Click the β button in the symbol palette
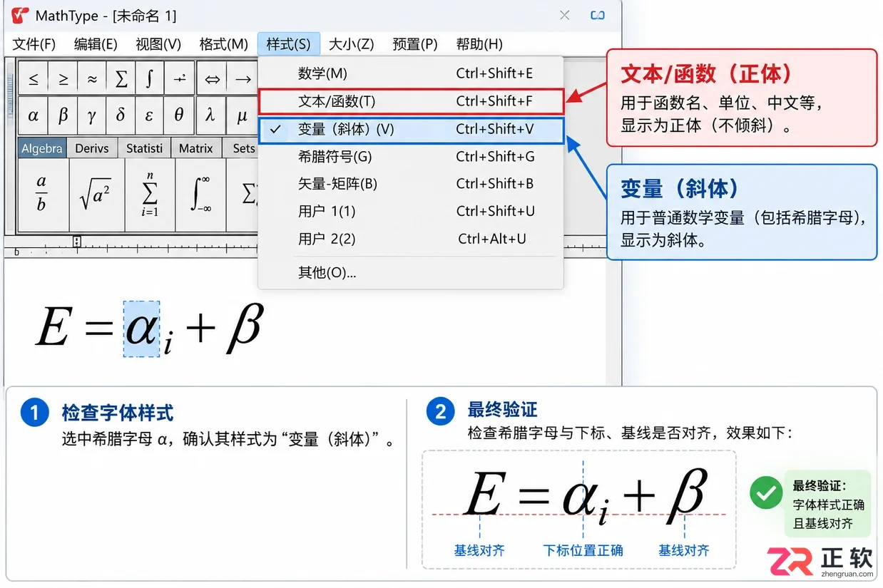The height and width of the screenshot is (588, 883). point(63,115)
